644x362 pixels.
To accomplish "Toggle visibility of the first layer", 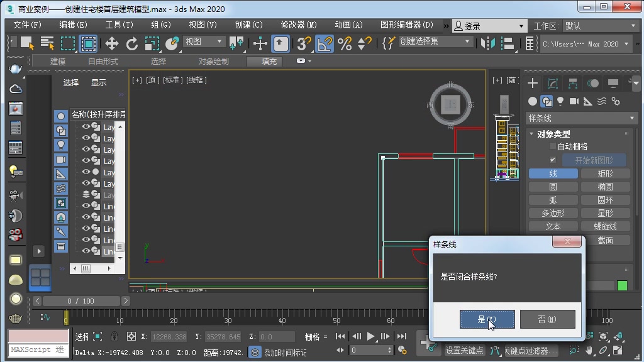I will tap(86, 126).
